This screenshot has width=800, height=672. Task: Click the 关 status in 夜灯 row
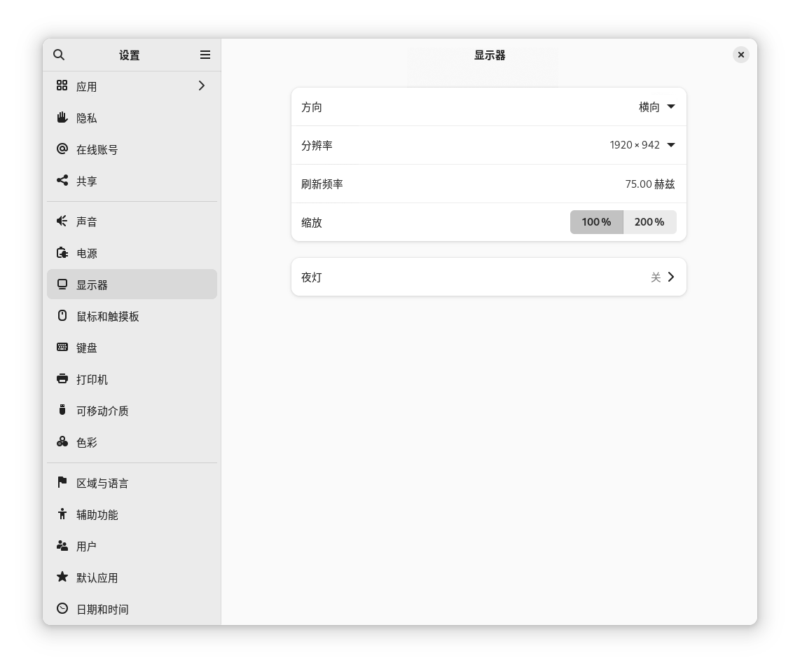coord(656,277)
